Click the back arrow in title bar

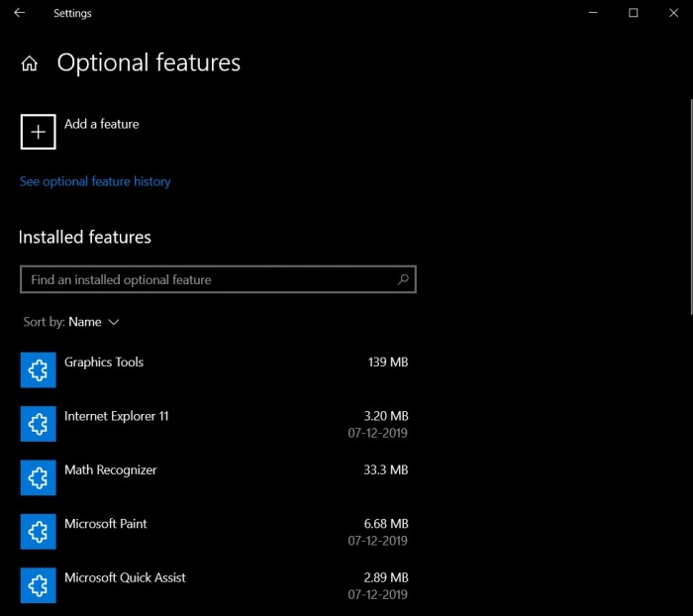click(x=20, y=13)
